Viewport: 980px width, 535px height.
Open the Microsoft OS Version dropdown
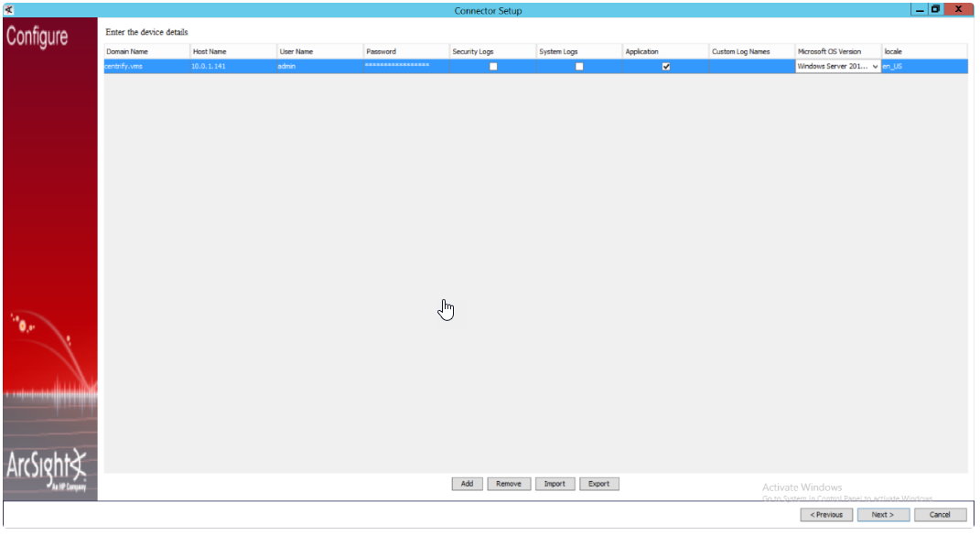[x=875, y=67]
